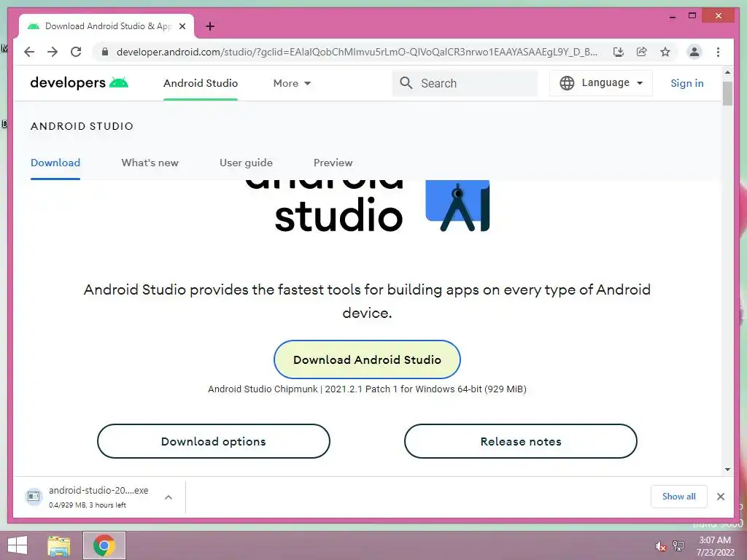Open a new tab with the plus button
This screenshot has height=560, width=747.
tap(210, 26)
